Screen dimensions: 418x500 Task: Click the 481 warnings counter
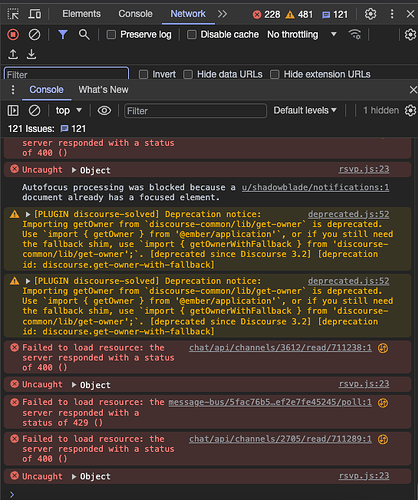[x=299, y=14]
